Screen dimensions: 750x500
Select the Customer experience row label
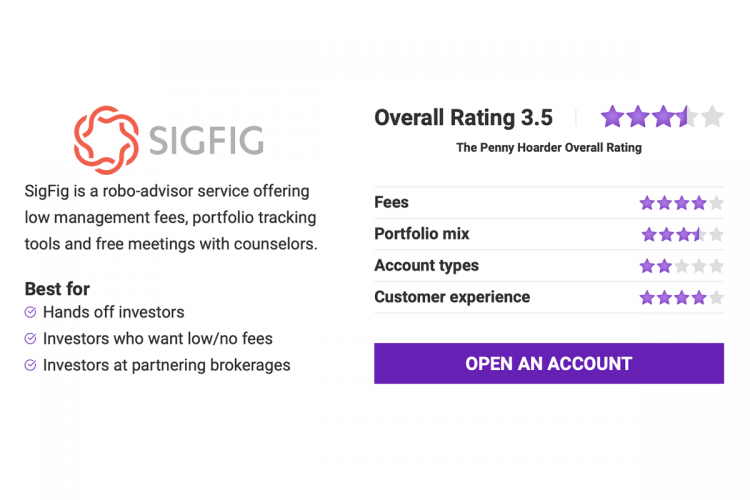pos(452,297)
